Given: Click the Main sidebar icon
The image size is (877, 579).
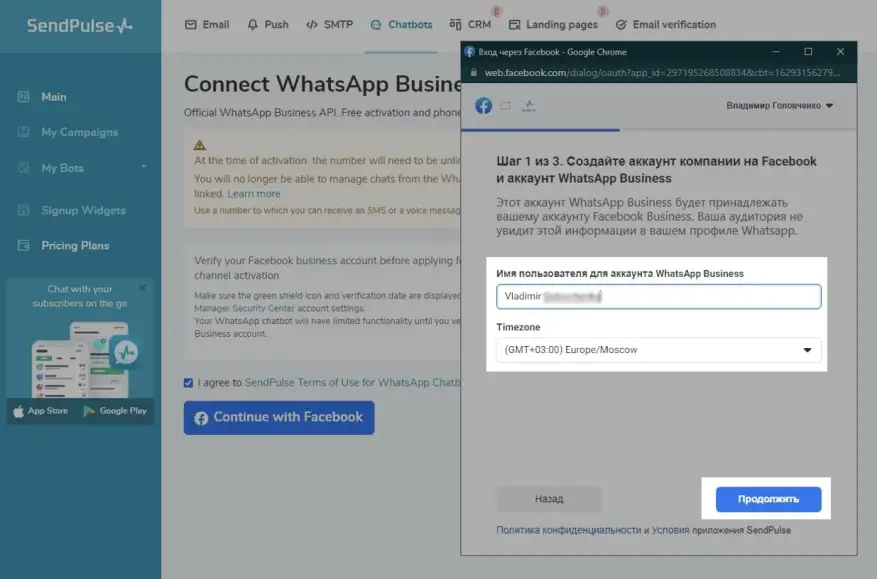Looking at the screenshot, I should pos(23,97).
